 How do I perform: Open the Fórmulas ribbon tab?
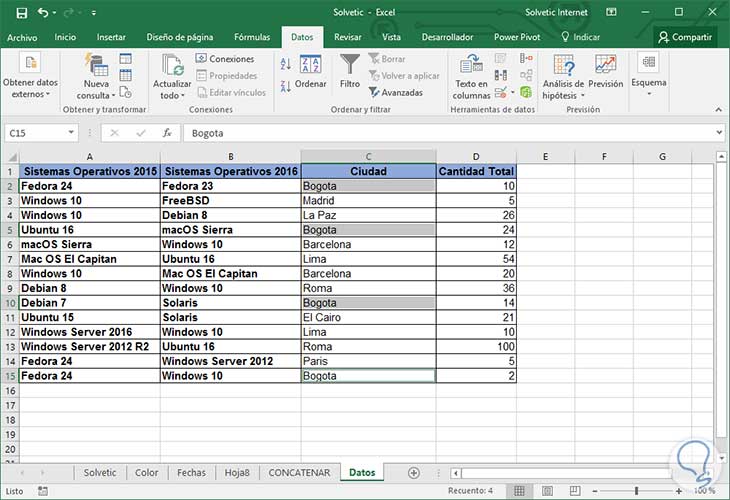point(252,37)
